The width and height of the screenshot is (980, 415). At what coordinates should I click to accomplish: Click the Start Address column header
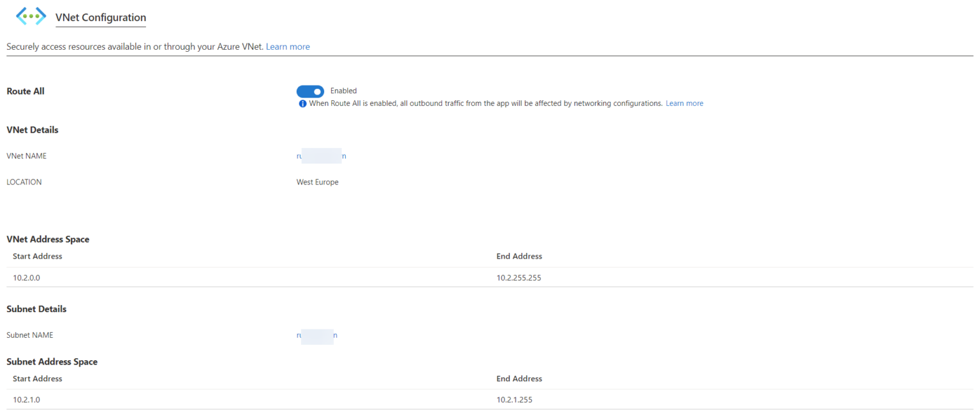click(x=37, y=256)
